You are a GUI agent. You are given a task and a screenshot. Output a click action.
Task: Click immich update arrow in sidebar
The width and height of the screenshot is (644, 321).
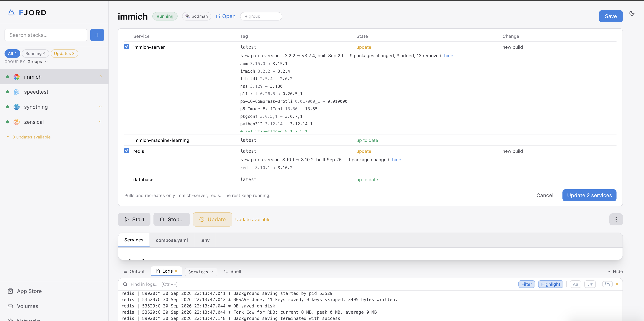(x=100, y=77)
